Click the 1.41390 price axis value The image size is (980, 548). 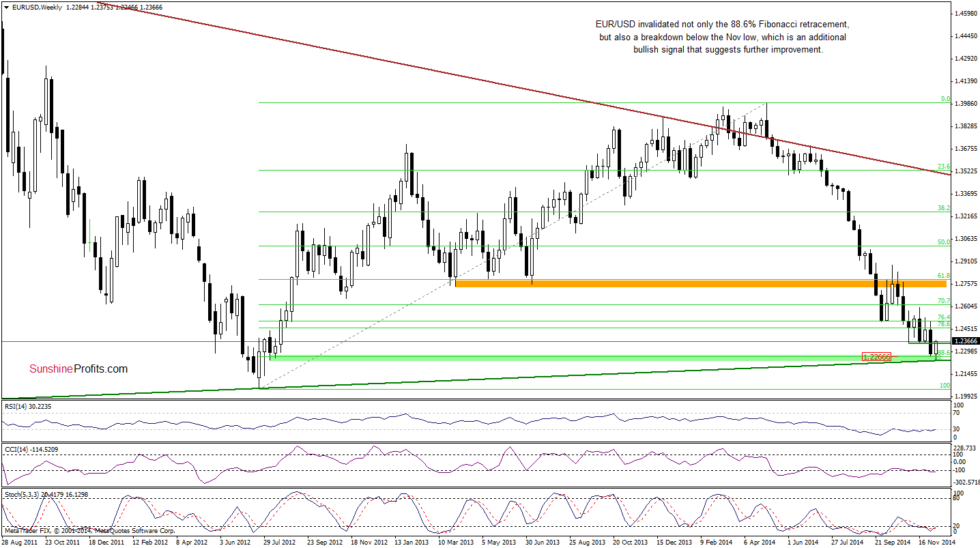pyautogui.click(x=966, y=81)
